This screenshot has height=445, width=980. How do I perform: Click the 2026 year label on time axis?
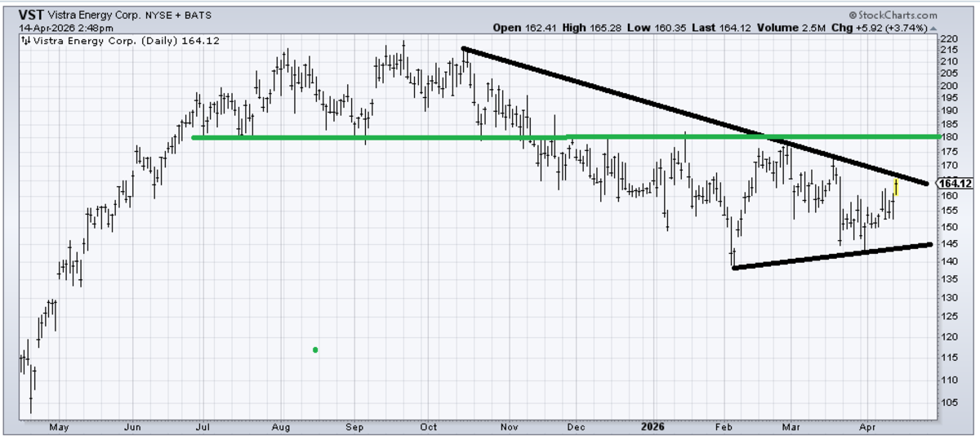pos(651,426)
